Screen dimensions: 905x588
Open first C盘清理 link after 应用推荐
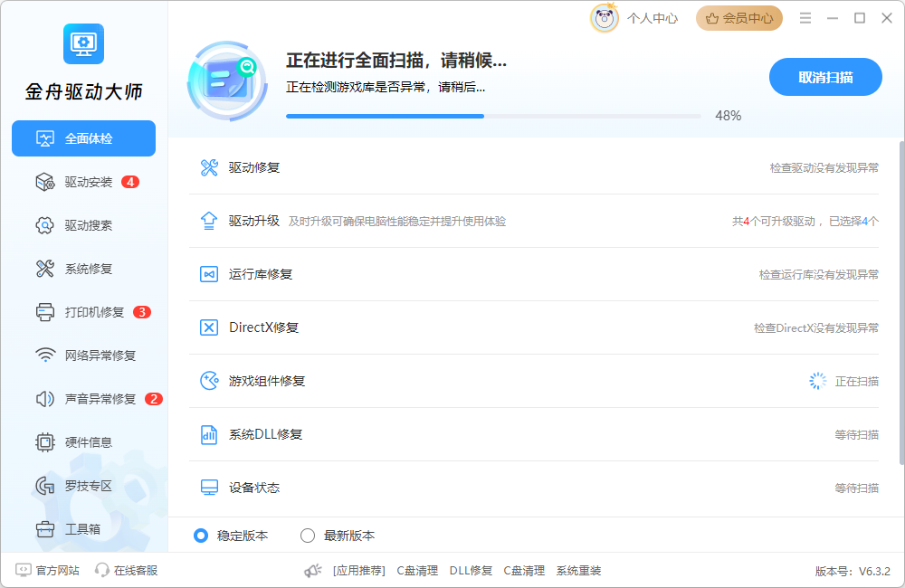click(417, 571)
